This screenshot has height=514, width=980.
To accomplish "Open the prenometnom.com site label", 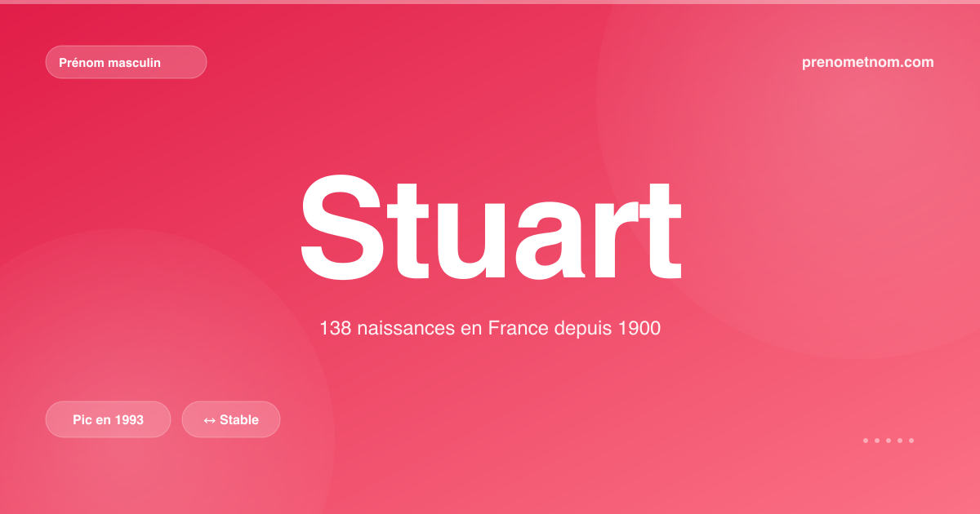I will tap(868, 62).
